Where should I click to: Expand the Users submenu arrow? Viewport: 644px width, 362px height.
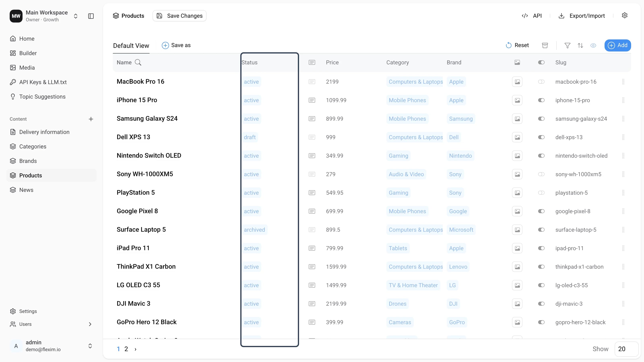point(90,324)
